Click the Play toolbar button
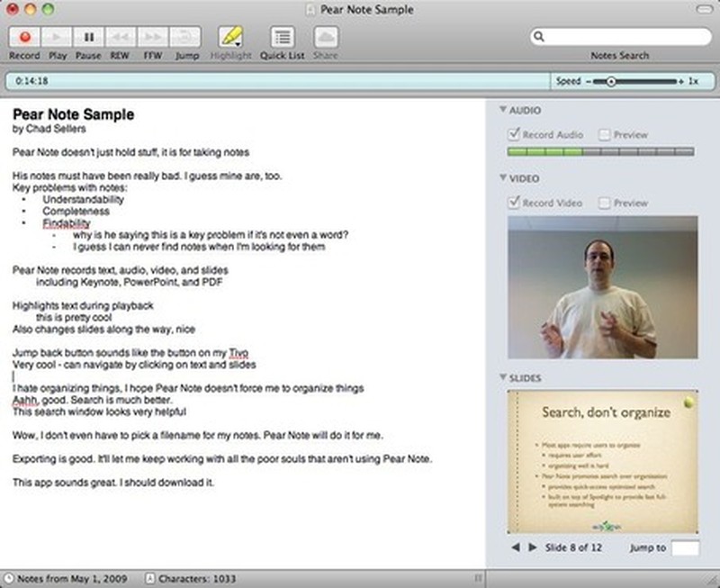Viewport: 720px width, 588px height. pos(57,37)
